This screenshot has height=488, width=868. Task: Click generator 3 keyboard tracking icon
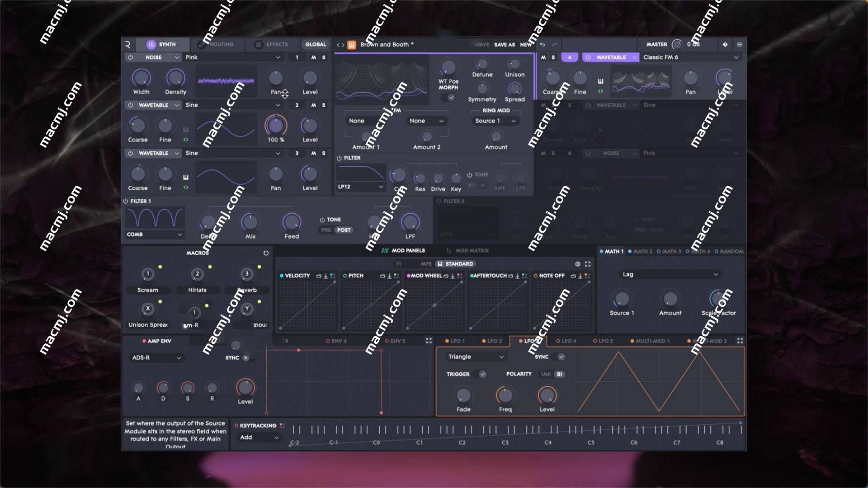click(186, 177)
